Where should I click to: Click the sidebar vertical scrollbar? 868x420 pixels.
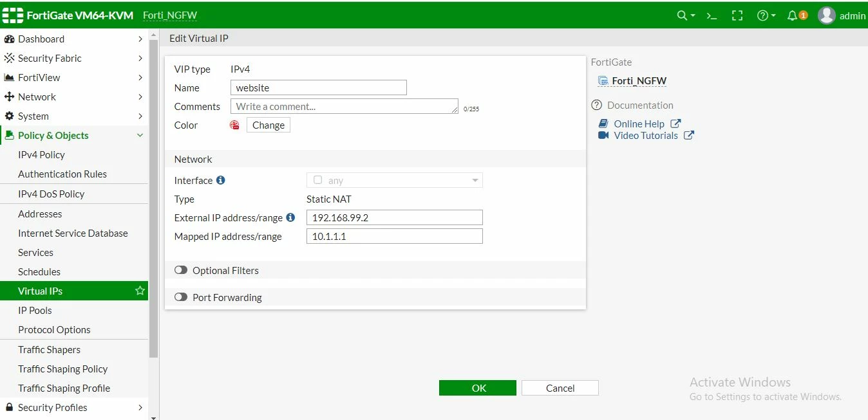[154, 199]
